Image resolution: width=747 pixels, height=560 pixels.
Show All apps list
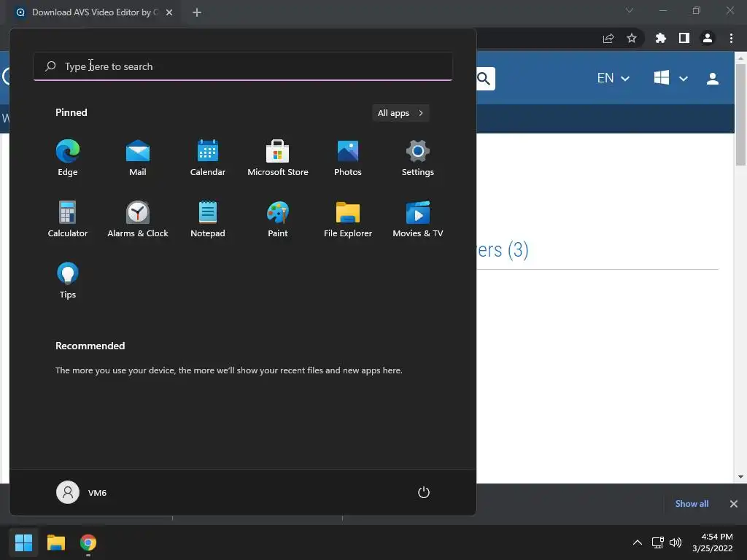tap(400, 113)
